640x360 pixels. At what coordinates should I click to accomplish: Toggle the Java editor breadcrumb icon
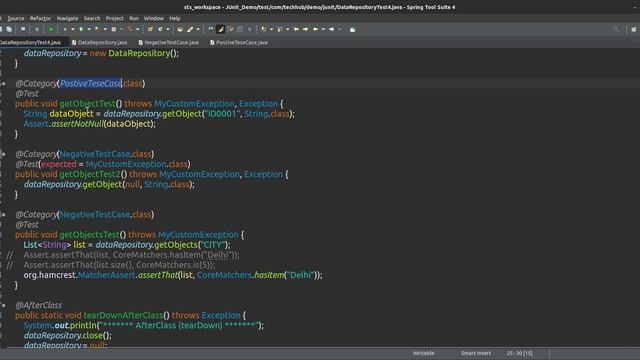tap(211, 29)
